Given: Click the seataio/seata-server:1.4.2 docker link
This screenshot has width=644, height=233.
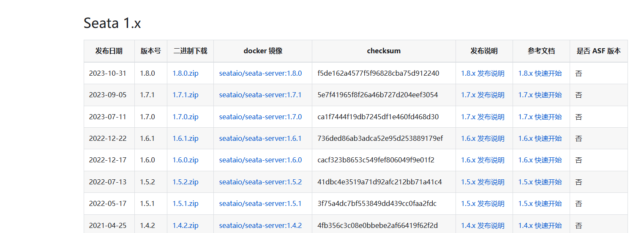Looking at the screenshot, I should click(260, 225).
